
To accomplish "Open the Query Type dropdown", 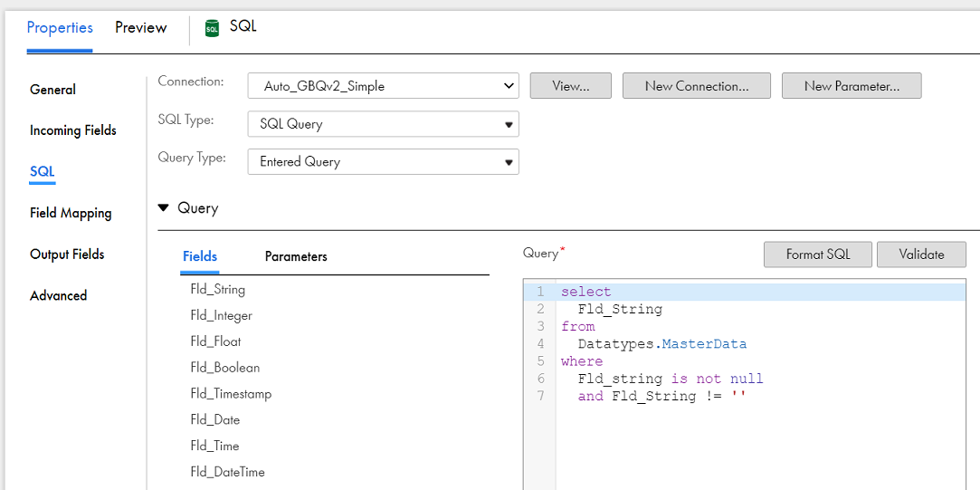I will (383, 161).
